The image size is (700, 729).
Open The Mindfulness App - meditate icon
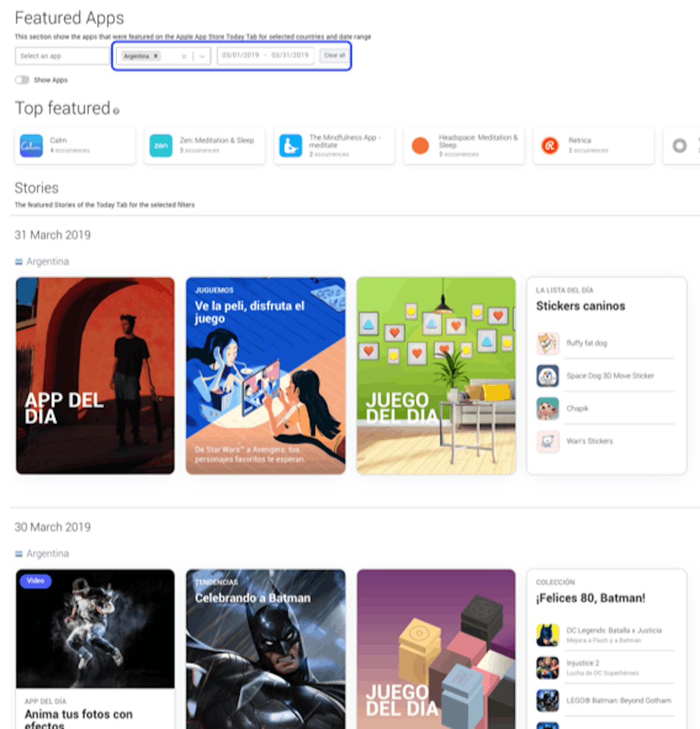pos(290,145)
